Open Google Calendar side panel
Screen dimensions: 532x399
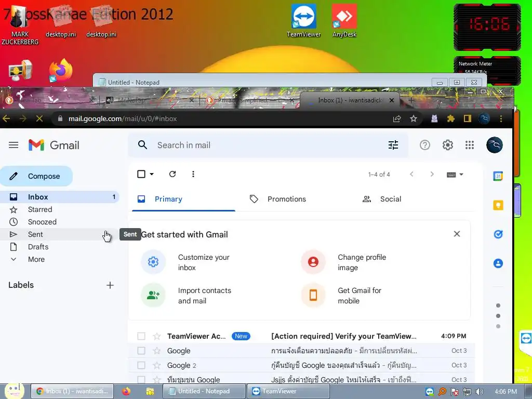click(498, 176)
